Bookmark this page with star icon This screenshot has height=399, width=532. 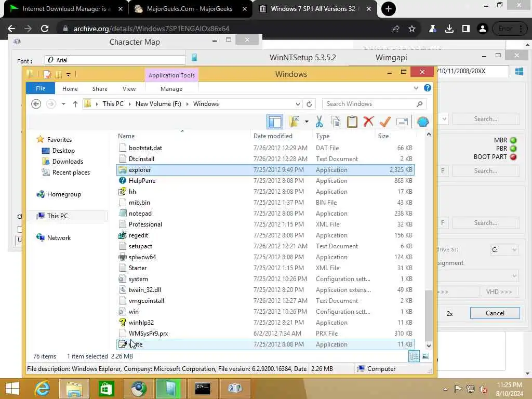412,29
